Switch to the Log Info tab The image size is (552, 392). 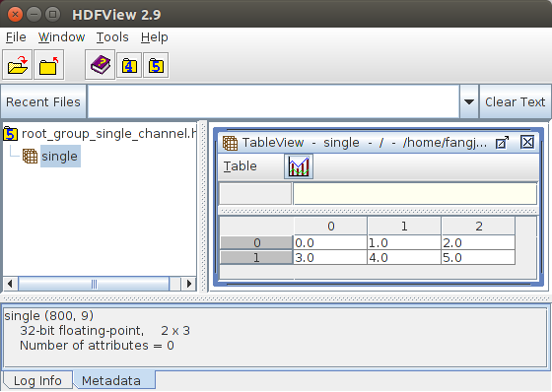point(37,381)
